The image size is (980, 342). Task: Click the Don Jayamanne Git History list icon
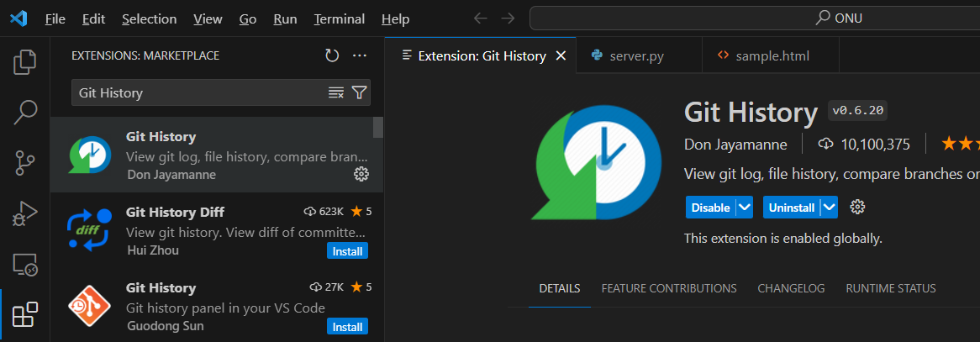tap(89, 155)
